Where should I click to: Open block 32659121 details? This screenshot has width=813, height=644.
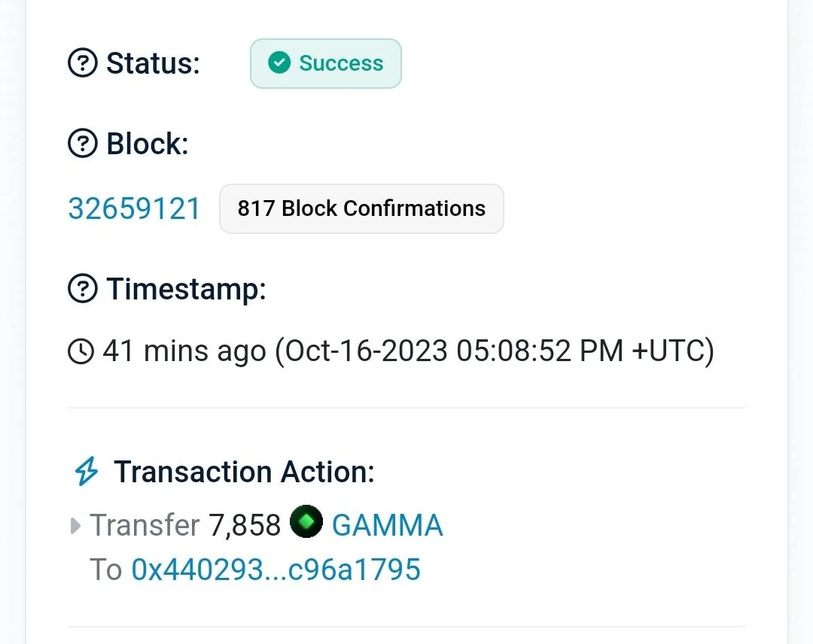point(134,208)
